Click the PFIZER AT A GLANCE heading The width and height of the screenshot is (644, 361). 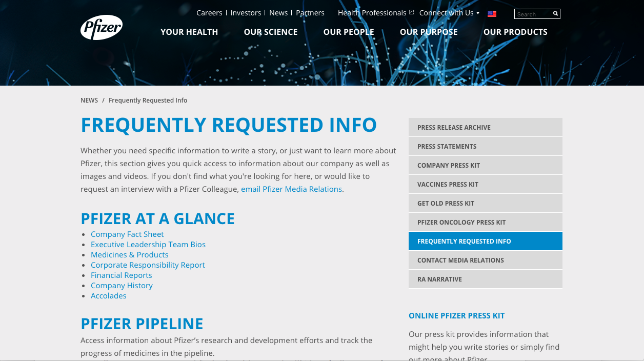157,219
